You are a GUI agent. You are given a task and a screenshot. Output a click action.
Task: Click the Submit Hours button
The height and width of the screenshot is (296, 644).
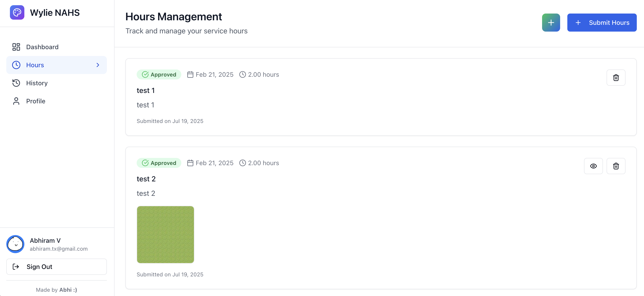click(x=602, y=23)
